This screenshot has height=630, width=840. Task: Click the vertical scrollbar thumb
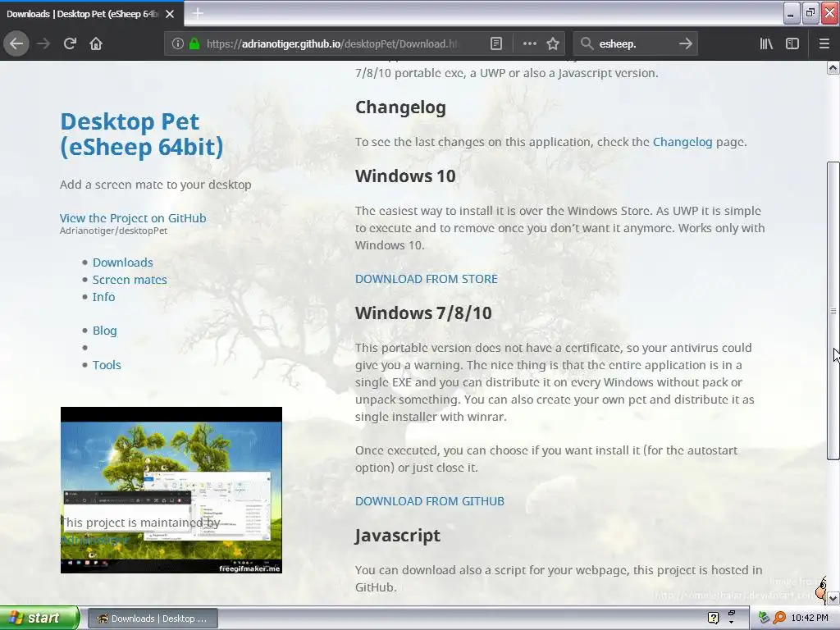[x=833, y=311]
